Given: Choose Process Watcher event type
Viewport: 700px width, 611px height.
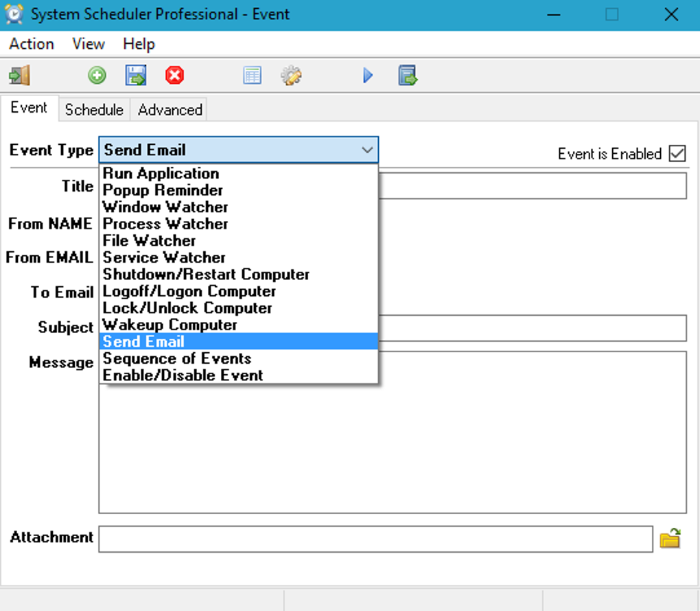Looking at the screenshot, I should click(x=239, y=224).
